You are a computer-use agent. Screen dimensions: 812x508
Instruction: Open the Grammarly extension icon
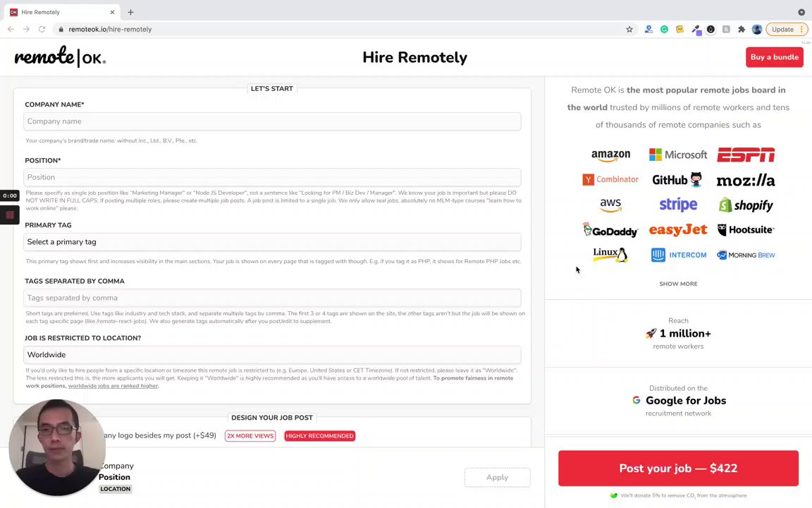click(x=664, y=30)
